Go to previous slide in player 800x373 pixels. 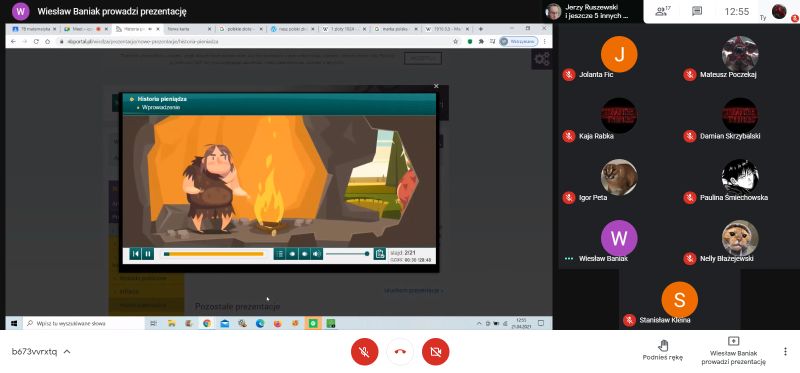(136, 254)
